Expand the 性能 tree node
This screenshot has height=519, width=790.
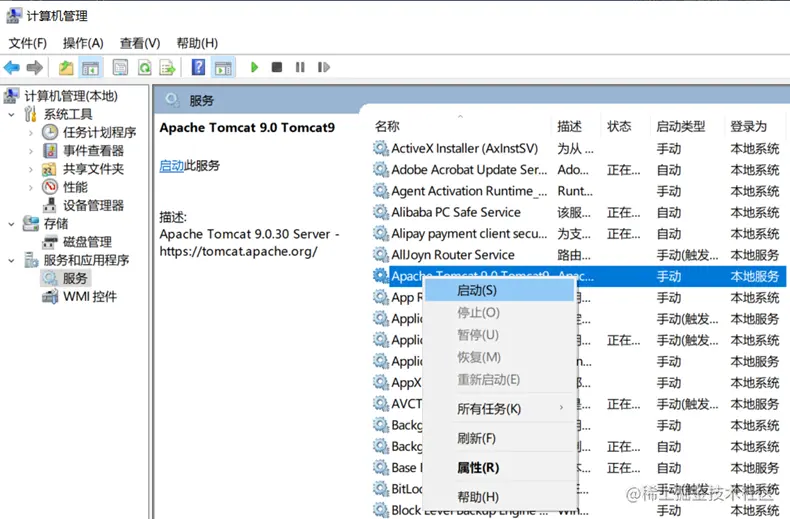tap(31, 187)
